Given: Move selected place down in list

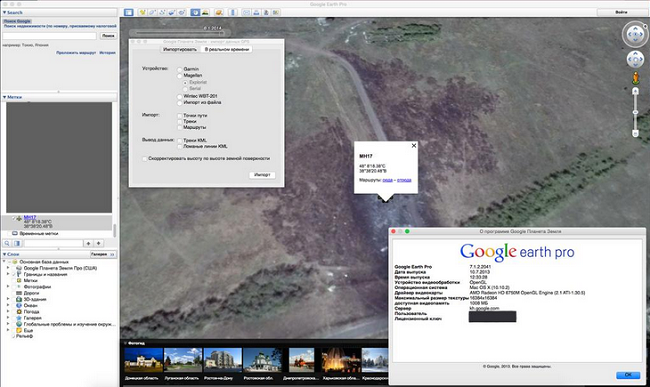Looking at the screenshot, I should pyautogui.click(x=99, y=243).
